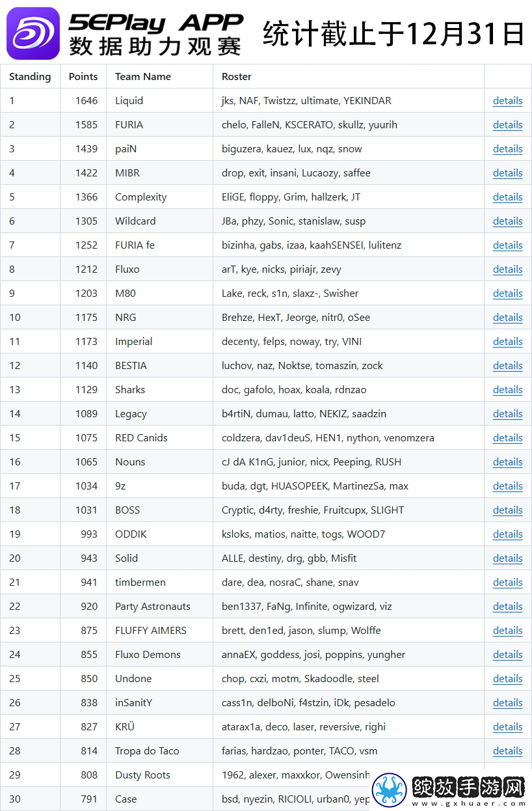The image size is (532, 811).
Task: Open details link for Wildcard
Action: click(x=507, y=221)
